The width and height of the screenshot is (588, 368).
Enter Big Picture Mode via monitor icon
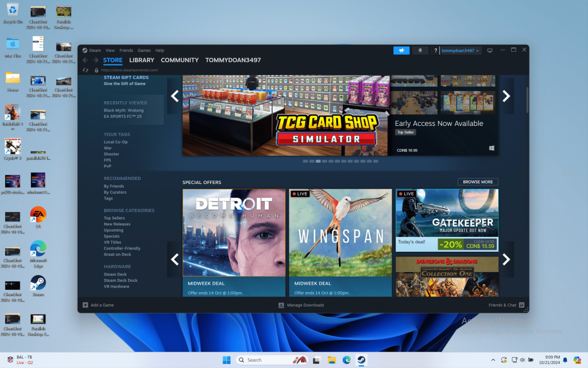click(490, 51)
